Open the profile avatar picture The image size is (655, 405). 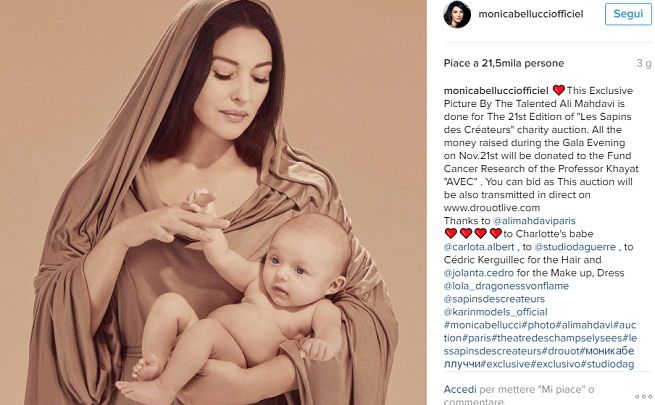[x=457, y=14]
